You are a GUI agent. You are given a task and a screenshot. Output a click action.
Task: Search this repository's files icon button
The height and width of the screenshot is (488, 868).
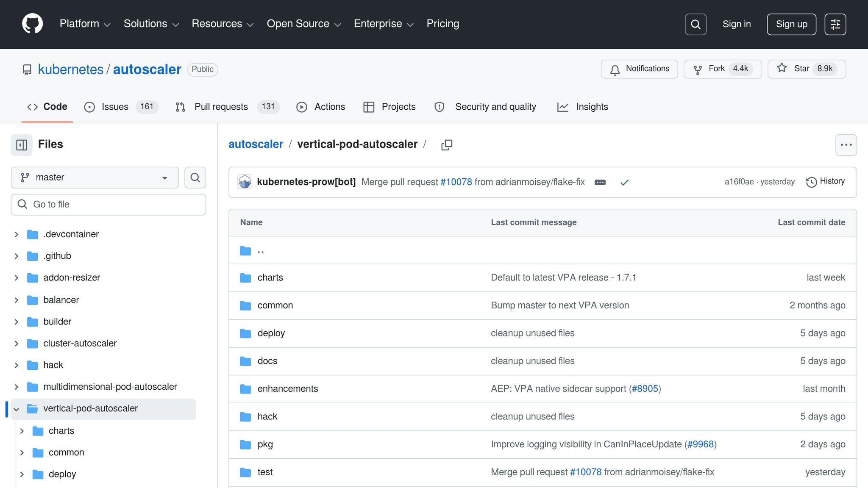(x=195, y=177)
